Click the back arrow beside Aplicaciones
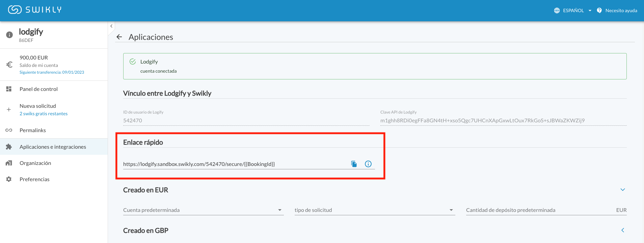This screenshot has width=644, height=243. pyautogui.click(x=119, y=37)
